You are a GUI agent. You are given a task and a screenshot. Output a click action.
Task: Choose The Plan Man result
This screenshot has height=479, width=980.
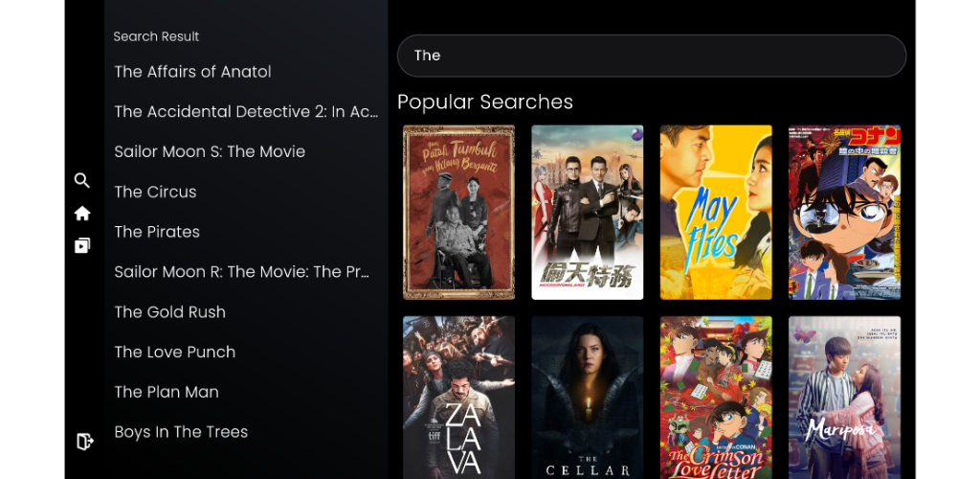coord(167,392)
